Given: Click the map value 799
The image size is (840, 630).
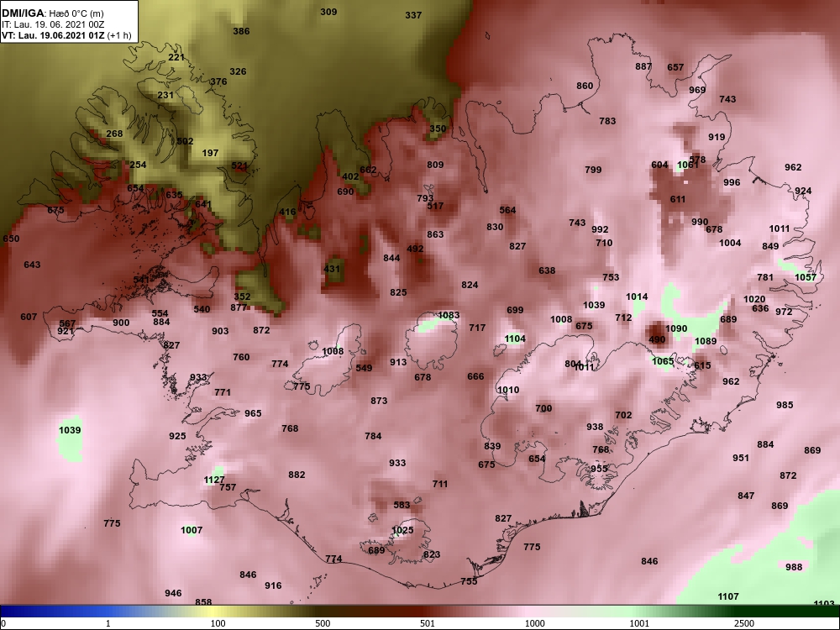Looking at the screenshot, I should [x=593, y=170].
